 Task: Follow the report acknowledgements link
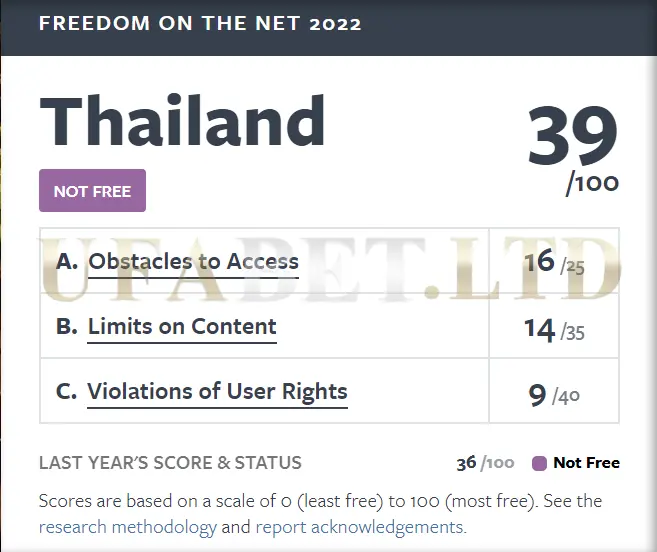pyautogui.click(x=361, y=528)
